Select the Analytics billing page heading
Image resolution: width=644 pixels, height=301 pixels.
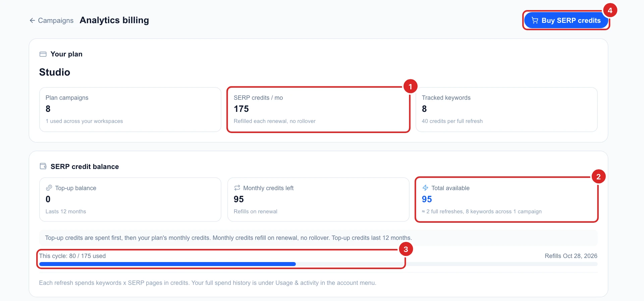coord(114,20)
